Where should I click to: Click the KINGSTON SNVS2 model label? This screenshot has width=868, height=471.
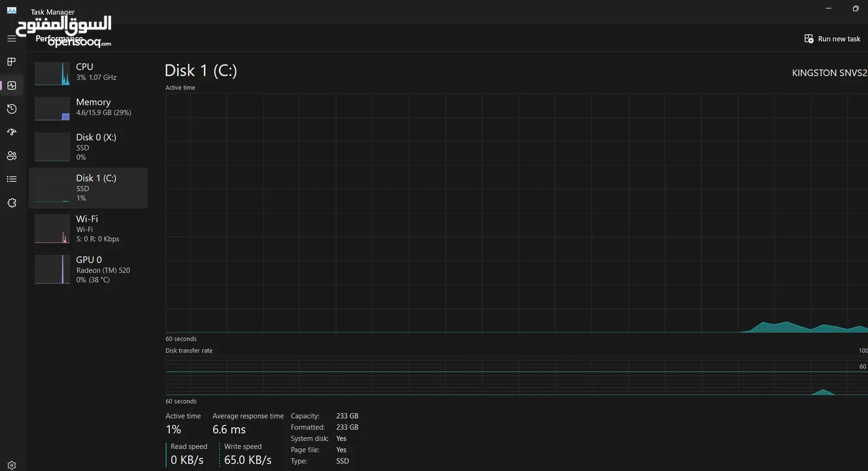pos(829,73)
